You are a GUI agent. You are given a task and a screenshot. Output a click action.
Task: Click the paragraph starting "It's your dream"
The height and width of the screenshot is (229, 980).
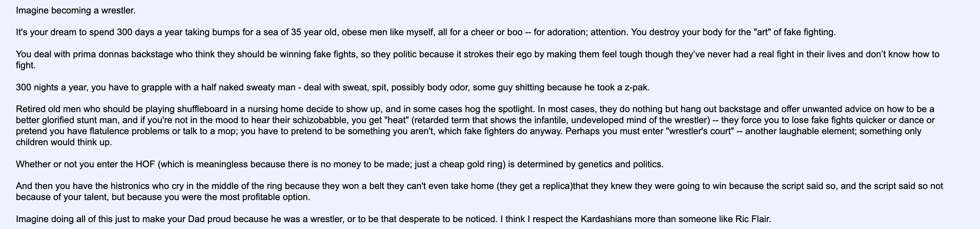426,32
